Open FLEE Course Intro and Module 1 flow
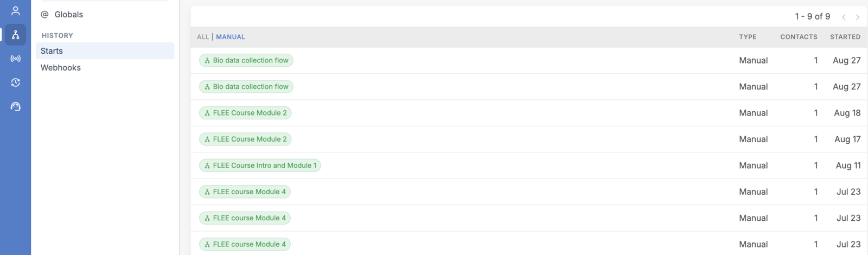Viewport: 868px width, 255px height. pyautogui.click(x=260, y=165)
